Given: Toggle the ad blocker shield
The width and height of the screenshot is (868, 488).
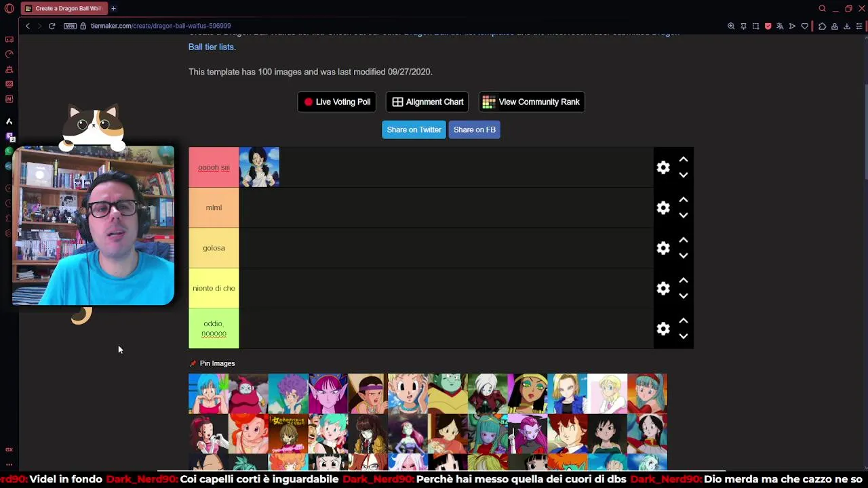Looking at the screenshot, I should coord(768,26).
